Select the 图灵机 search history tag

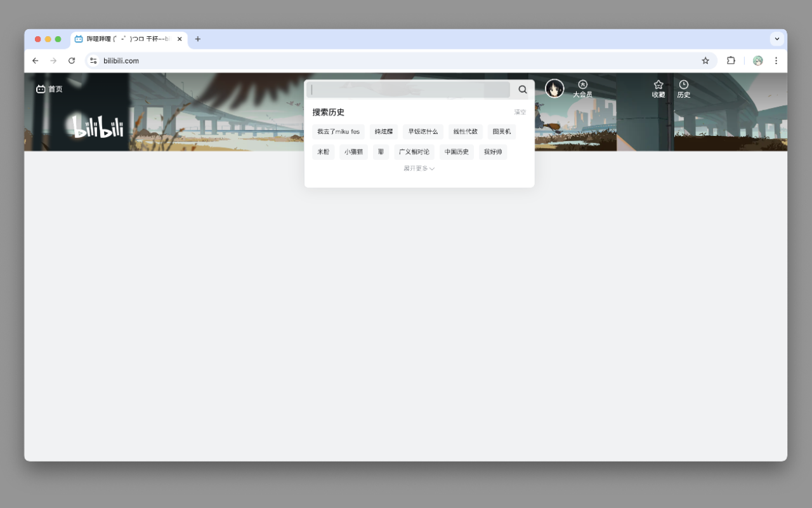pos(501,131)
